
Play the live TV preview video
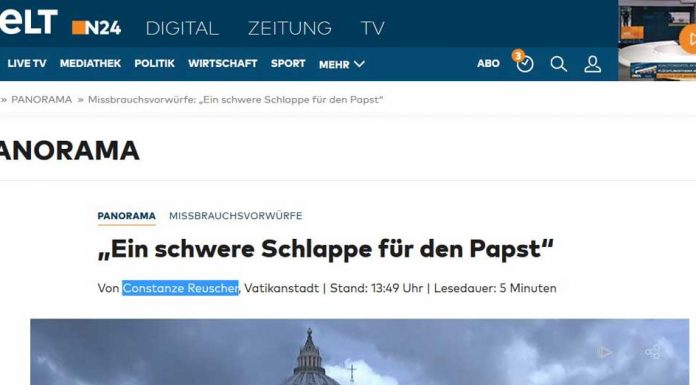[689, 40]
